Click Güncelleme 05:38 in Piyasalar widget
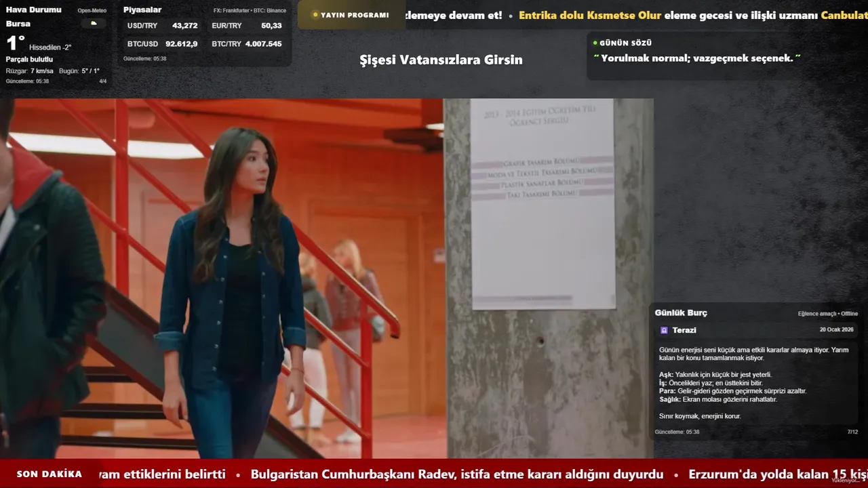The height and width of the screenshot is (488, 868). tap(144, 59)
